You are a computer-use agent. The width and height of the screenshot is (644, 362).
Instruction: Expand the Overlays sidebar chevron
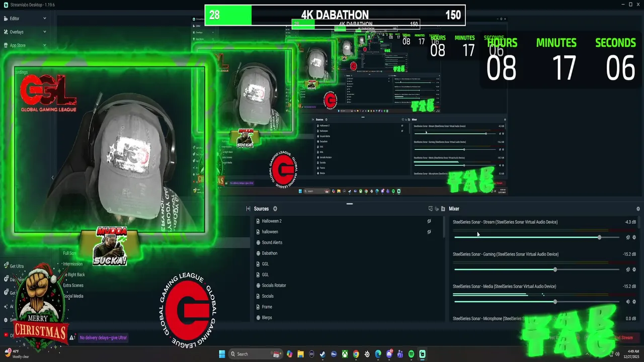[x=44, y=32]
